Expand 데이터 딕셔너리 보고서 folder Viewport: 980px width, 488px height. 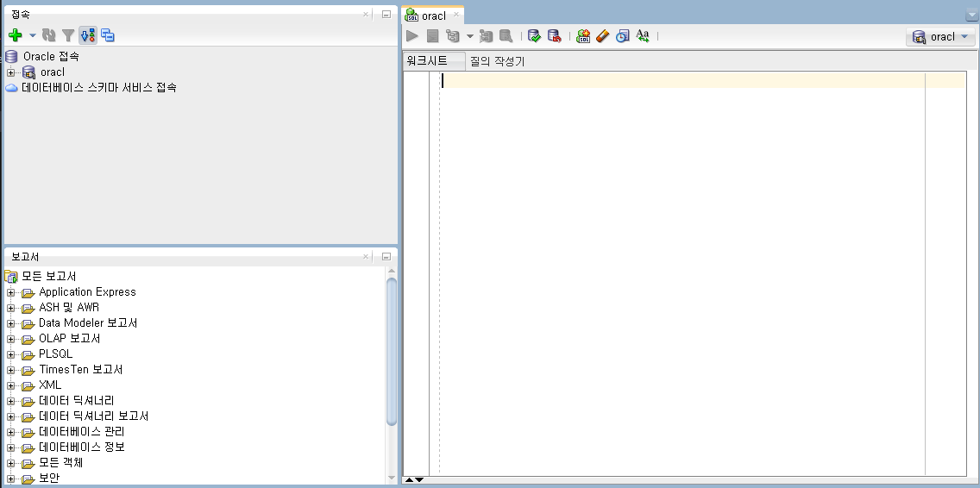pos(10,416)
